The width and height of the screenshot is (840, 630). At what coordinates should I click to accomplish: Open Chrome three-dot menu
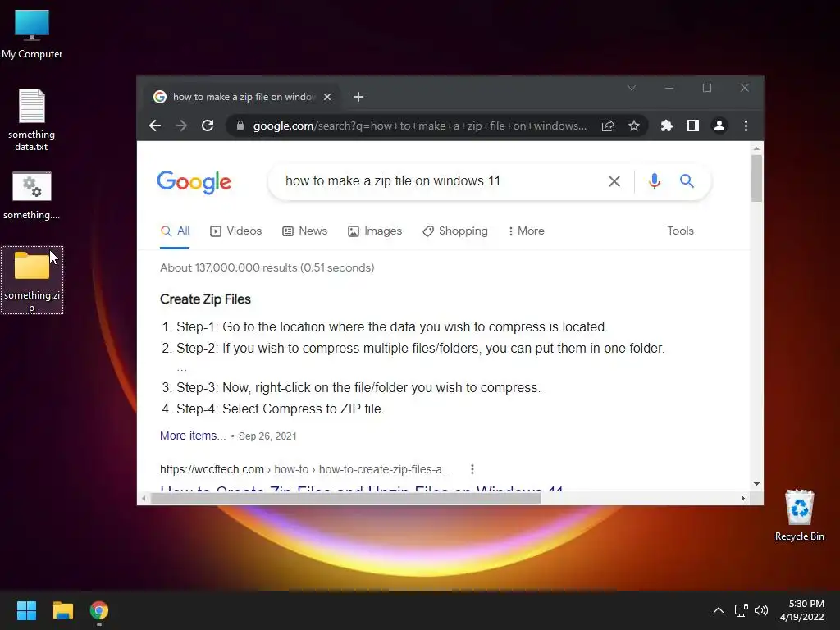coord(746,126)
